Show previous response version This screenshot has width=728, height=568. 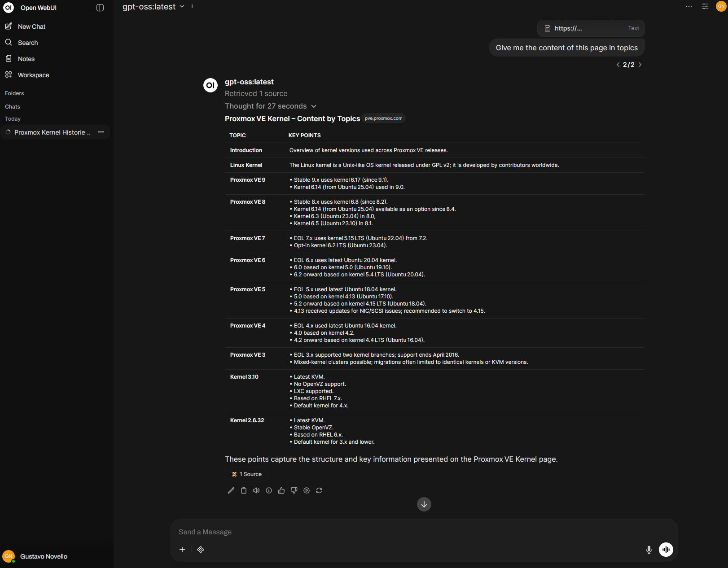point(618,65)
